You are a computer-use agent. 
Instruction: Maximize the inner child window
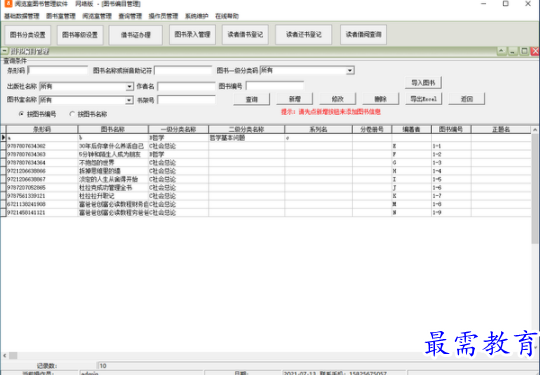(524, 51)
